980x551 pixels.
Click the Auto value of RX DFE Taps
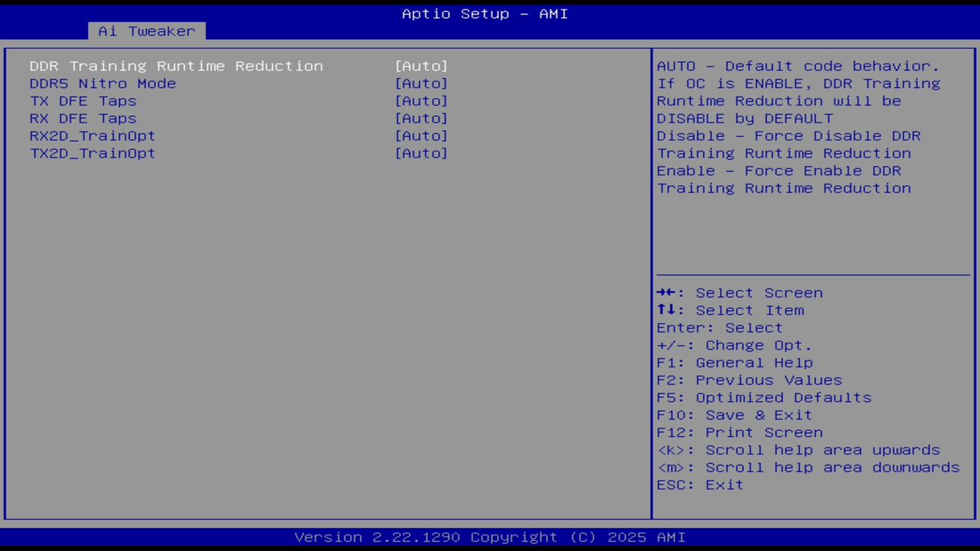click(421, 118)
